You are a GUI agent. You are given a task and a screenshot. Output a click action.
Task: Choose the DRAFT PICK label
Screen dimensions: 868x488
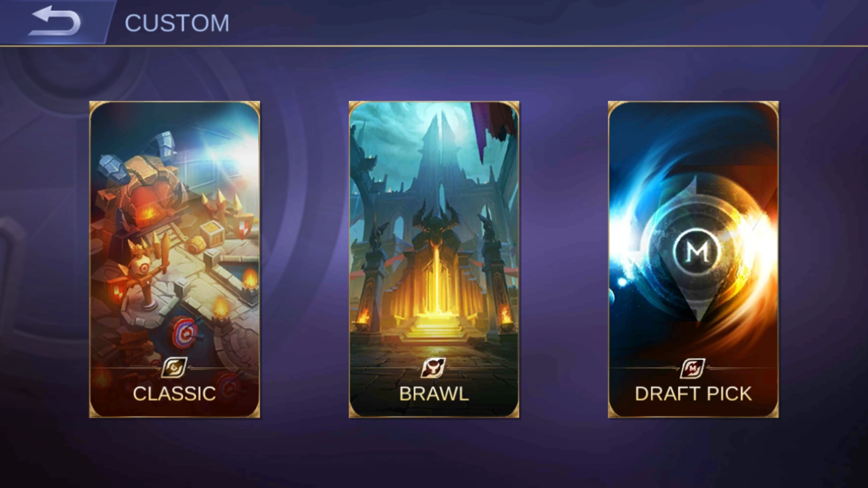(693, 394)
